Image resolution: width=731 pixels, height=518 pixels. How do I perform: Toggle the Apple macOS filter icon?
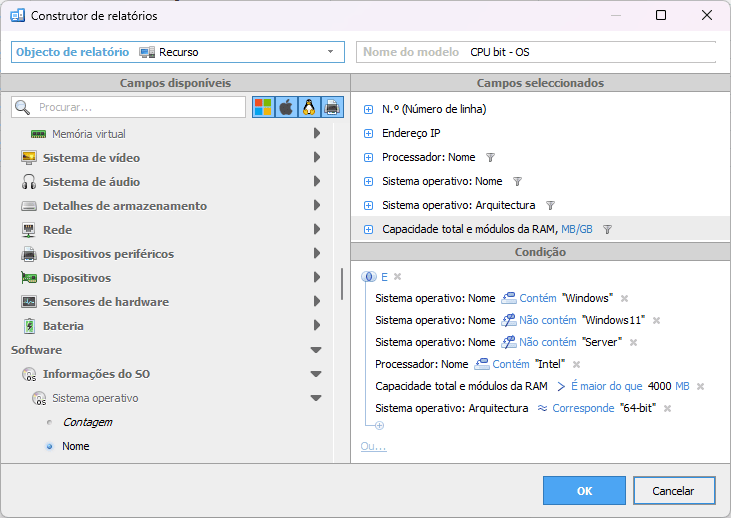pos(286,107)
